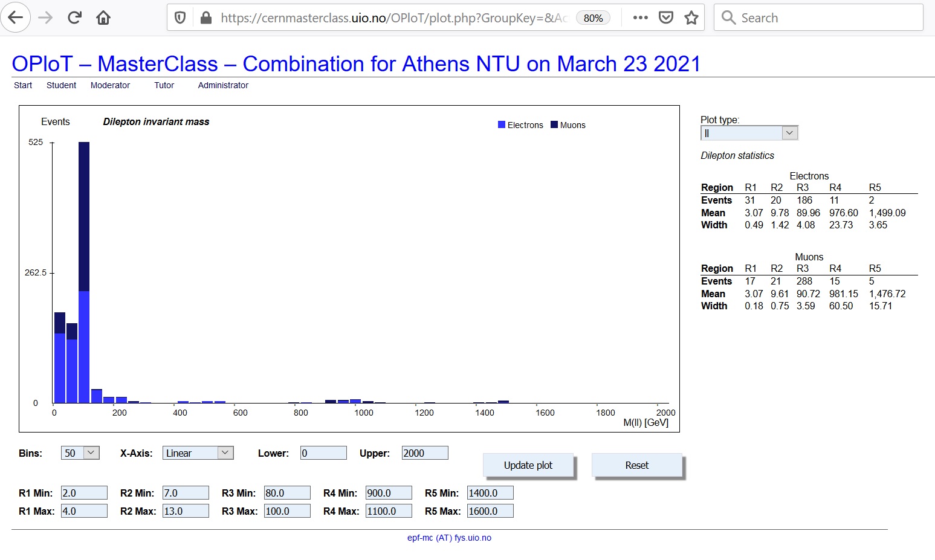Open the Start menu item

point(23,85)
